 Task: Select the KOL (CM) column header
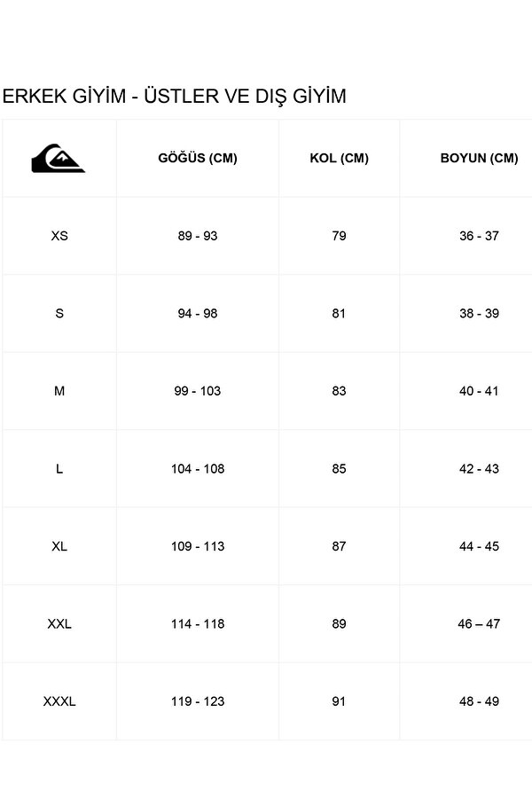coord(339,159)
